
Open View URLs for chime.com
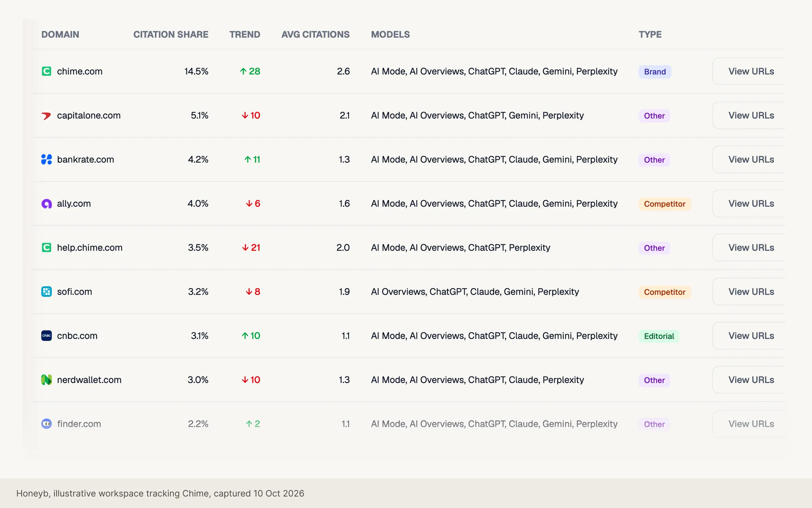pos(749,71)
